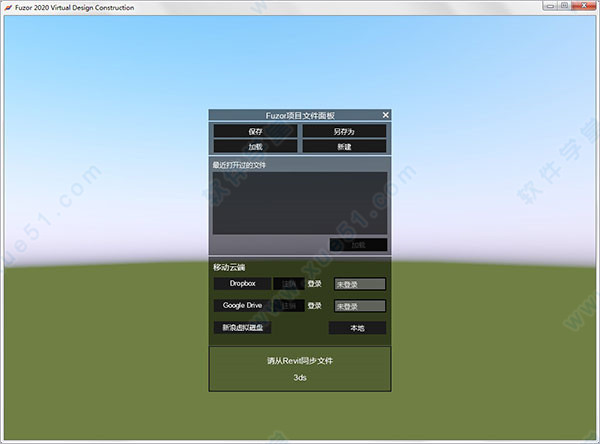Click 登录 in the Dropbox row
This screenshot has height=444, width=600.
(x=315, y=284)
